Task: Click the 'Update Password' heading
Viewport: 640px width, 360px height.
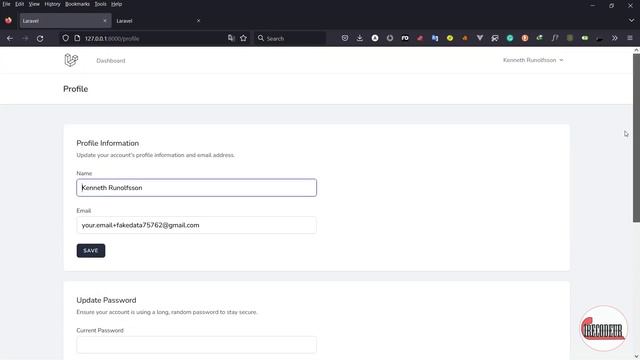Action: pyautogui.click(x=106, y=300)
